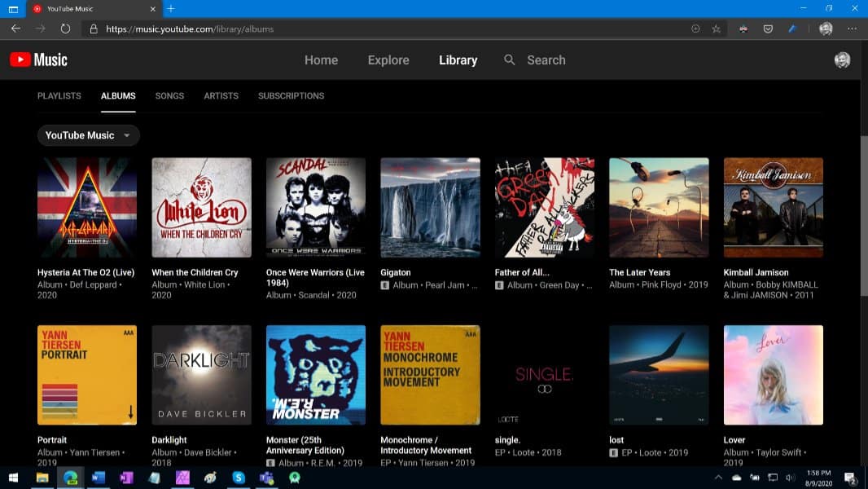
Task: Click the Scandal Once Were Warriors cover
Action: click(x=316, y=208)
